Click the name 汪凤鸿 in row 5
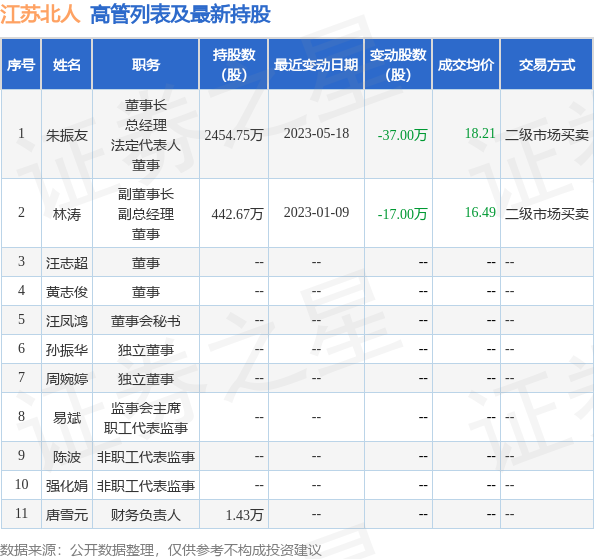The image size is (594, 559). pyautogui.click(x=67, y=321)
